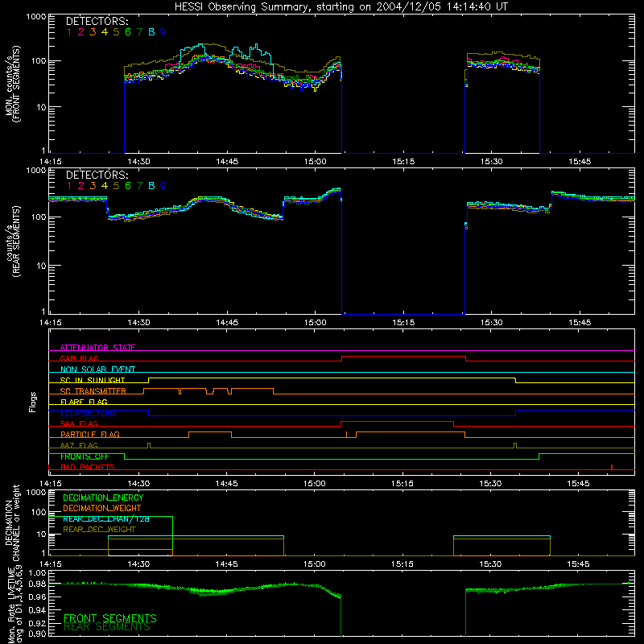Click the FRONTS OFF flag label
This screenshot has width=644, height=644.
point(85,456)
